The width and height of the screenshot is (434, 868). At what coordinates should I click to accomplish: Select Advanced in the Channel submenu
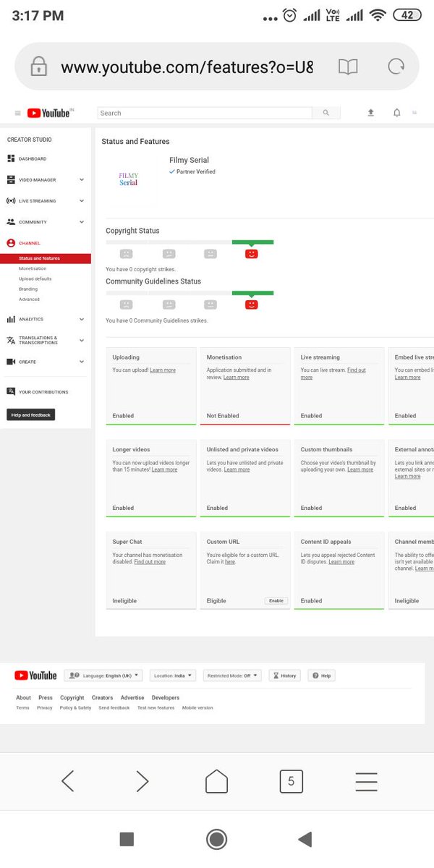30,299
